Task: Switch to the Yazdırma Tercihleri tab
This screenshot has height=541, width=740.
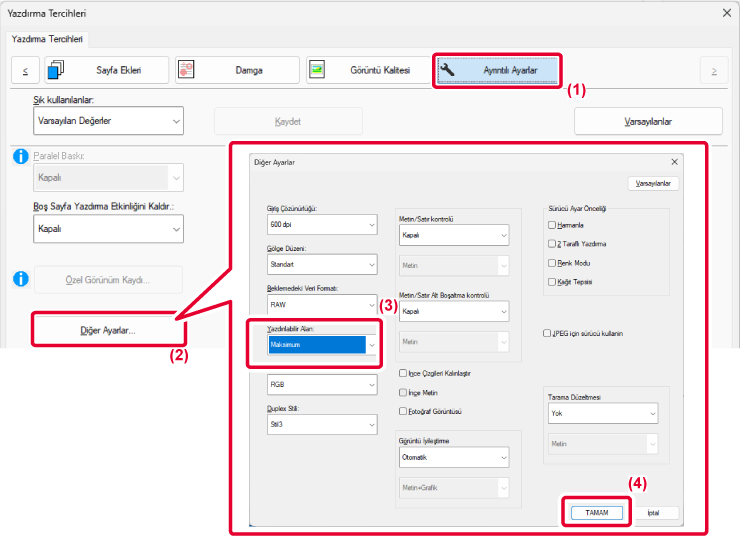Action: coord(48,39)
